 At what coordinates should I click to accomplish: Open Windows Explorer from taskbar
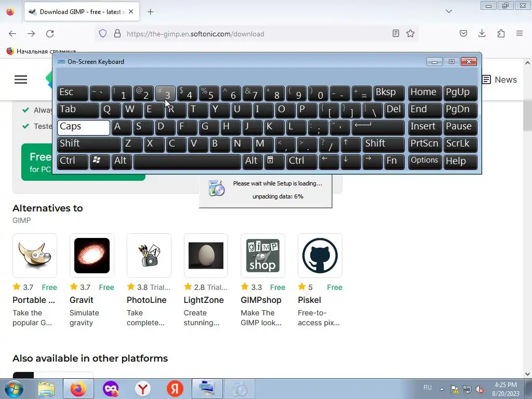46,389
